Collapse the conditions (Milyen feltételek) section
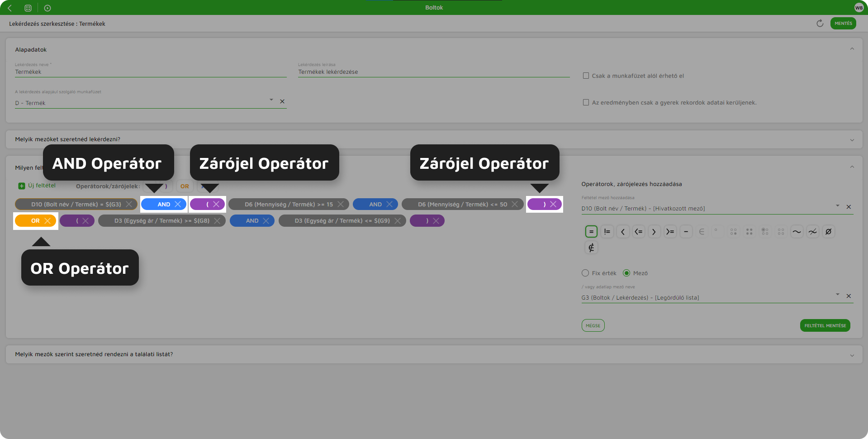 (852, 167)
